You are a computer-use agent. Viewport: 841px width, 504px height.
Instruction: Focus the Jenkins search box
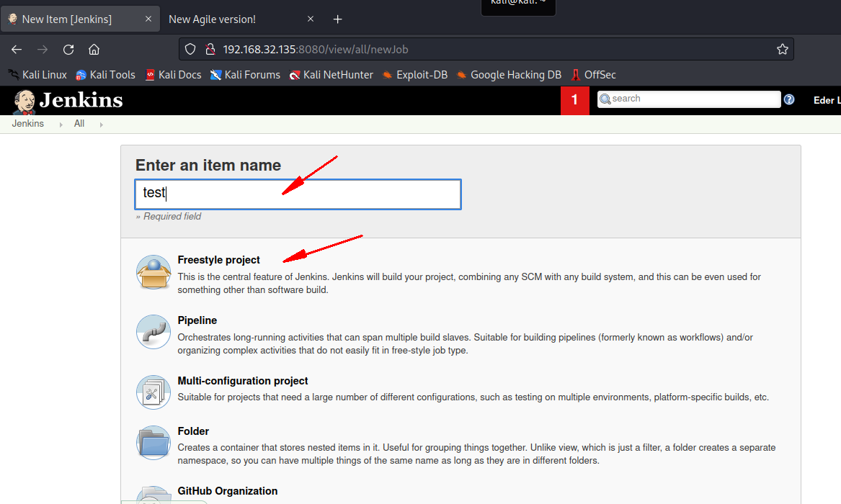pyautogui.click(x=689, y=99)
